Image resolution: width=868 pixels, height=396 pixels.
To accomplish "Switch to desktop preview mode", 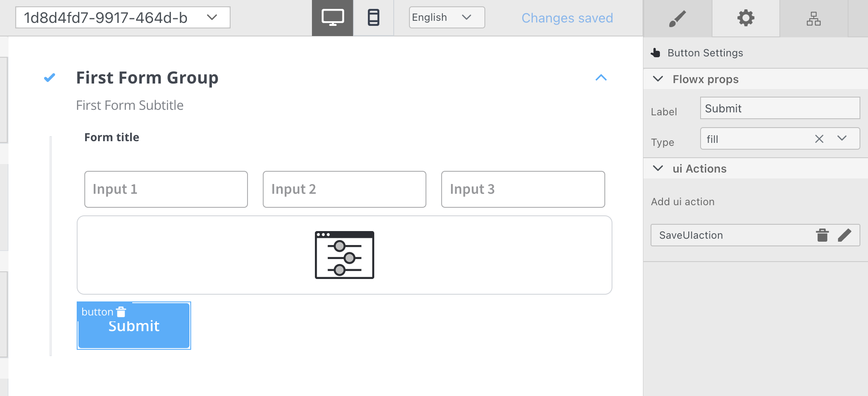I will pyautogui.click(x=332, y=18).
